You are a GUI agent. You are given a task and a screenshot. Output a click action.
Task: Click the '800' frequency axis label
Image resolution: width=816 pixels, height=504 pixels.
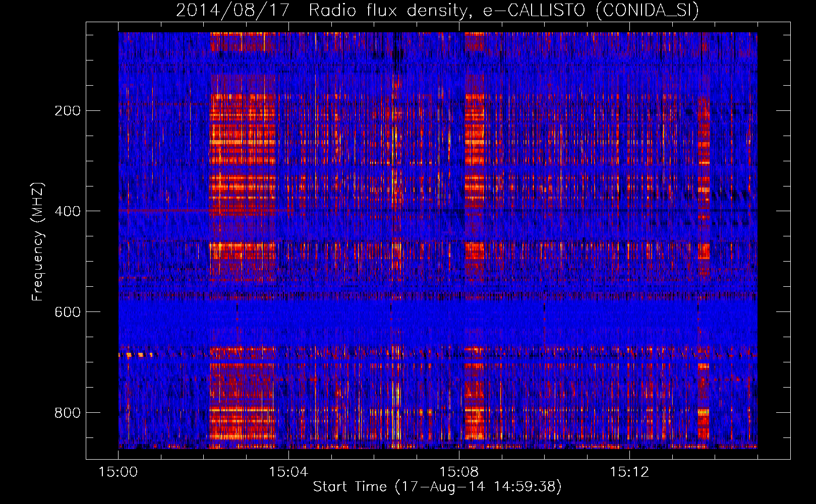(68, 413)
